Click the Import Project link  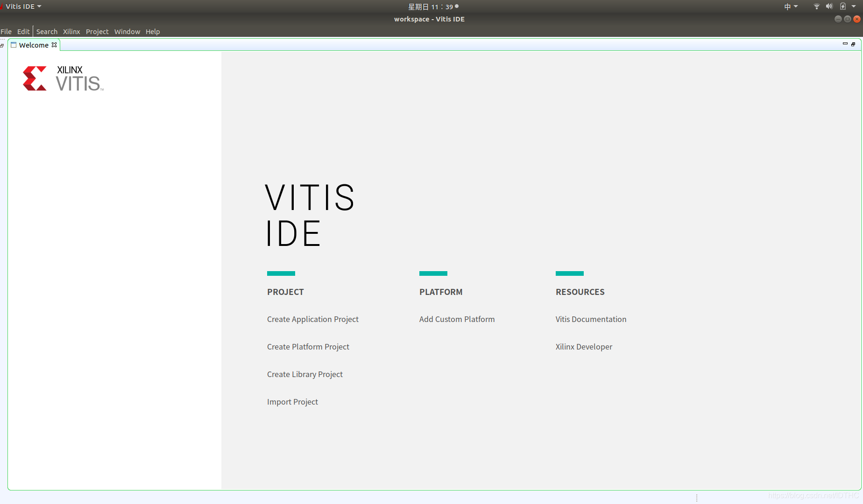(292, 402)
